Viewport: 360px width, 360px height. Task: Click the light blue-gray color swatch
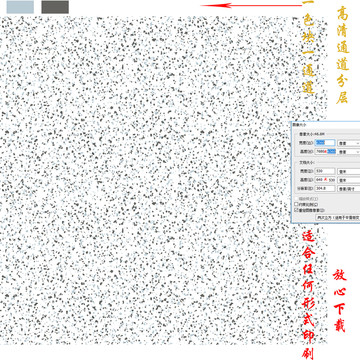tap(20, 7)
